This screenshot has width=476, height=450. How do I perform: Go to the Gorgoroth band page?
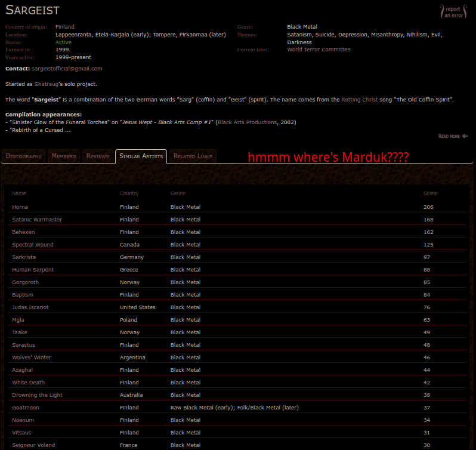click(25, 282)
